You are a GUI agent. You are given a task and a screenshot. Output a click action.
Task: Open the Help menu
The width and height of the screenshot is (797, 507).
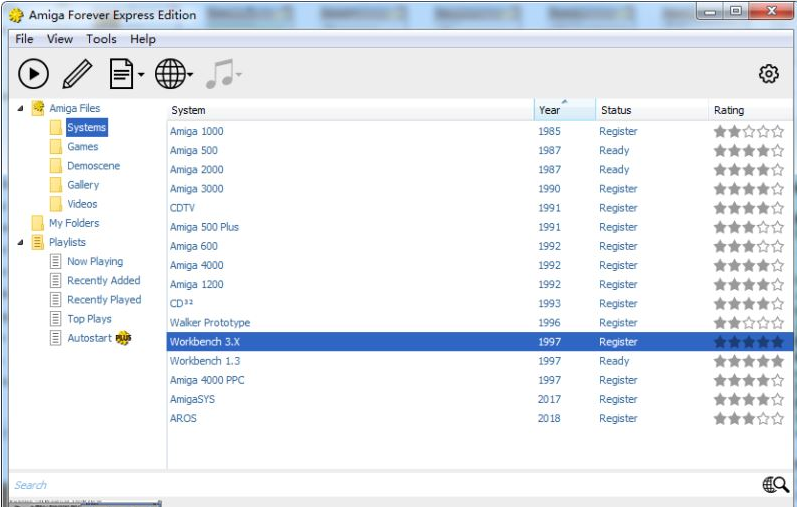(143, 39)
